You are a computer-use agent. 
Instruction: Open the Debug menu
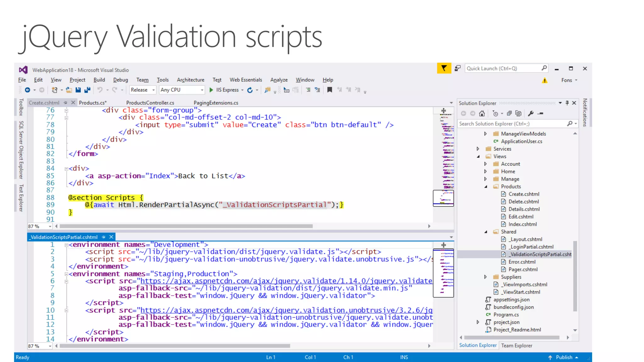pyautogui.click(x=120, y=80)
